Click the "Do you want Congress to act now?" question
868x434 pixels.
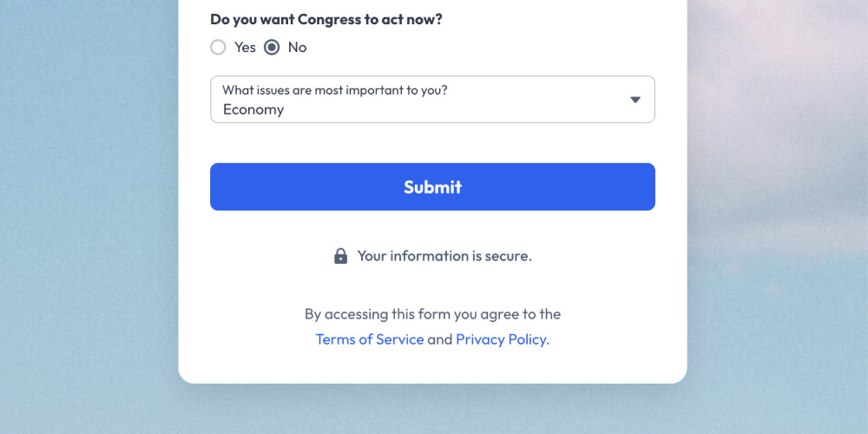tap(326, 19)
